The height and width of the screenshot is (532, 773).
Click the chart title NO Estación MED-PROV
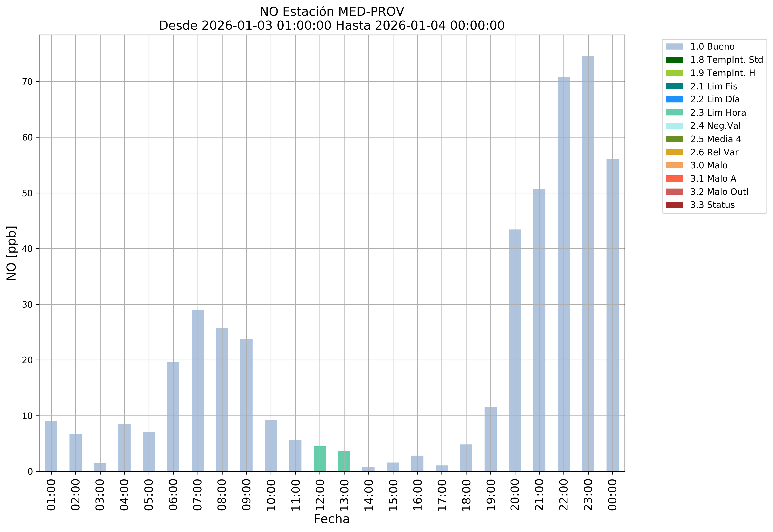tap(332, 12)
